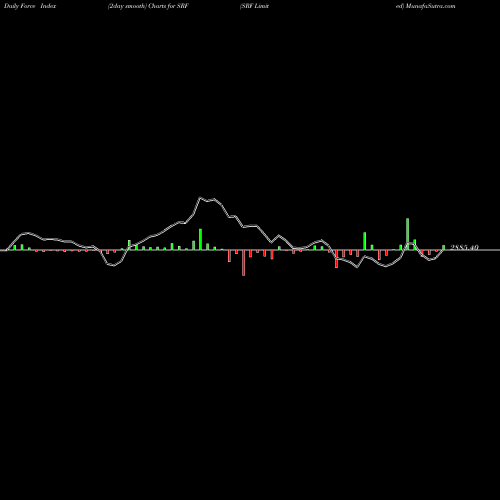
Task: Click the longest red force index bar
Action: click(x=243, y=263)
